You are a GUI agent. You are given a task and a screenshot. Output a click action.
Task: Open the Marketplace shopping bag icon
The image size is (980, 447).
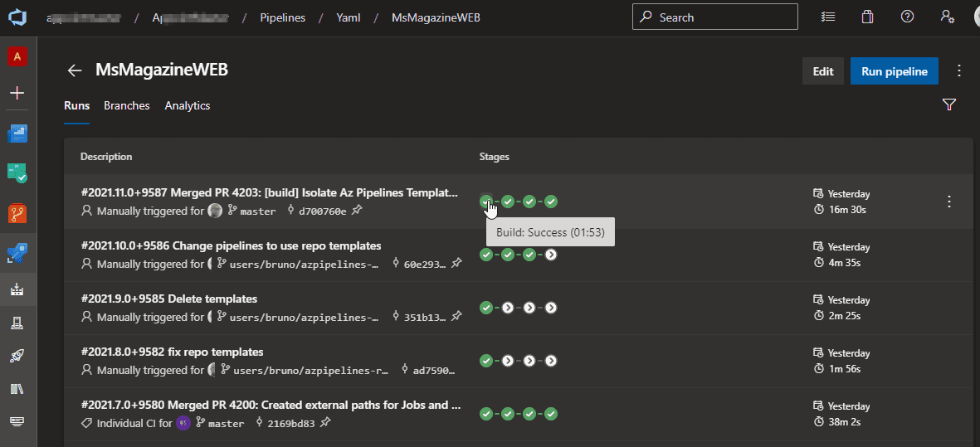[x=867, y=17]
